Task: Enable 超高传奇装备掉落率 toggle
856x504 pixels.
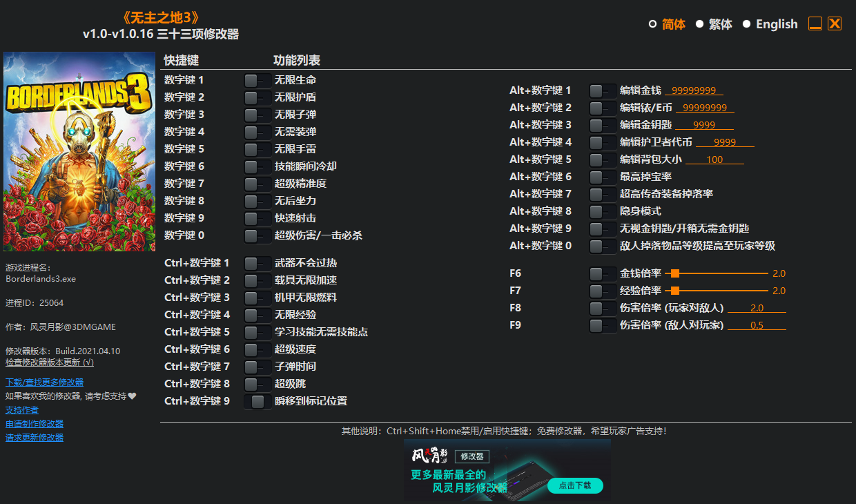Action: point(603,194)
